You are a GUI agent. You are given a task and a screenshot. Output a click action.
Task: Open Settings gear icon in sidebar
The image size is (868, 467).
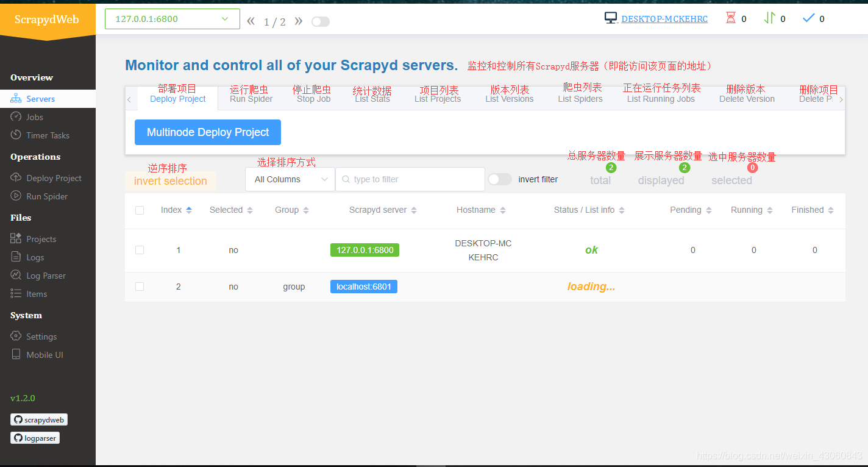pyautogui.click(x=16, y=336)
